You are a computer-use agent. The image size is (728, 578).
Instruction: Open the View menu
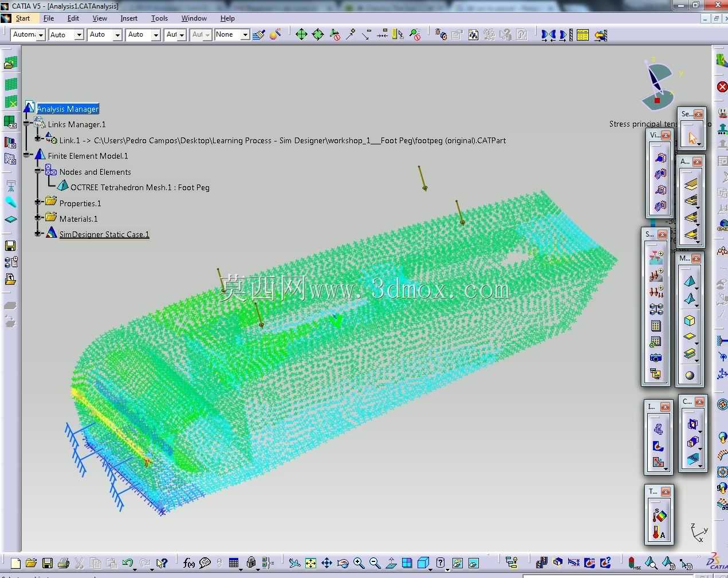pos(100,18)
